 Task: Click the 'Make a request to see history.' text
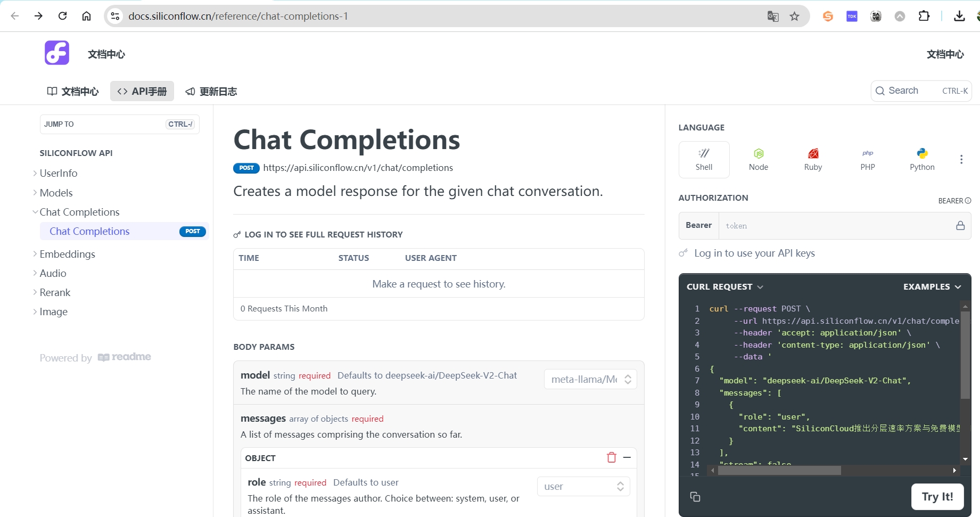click(439, 284)
